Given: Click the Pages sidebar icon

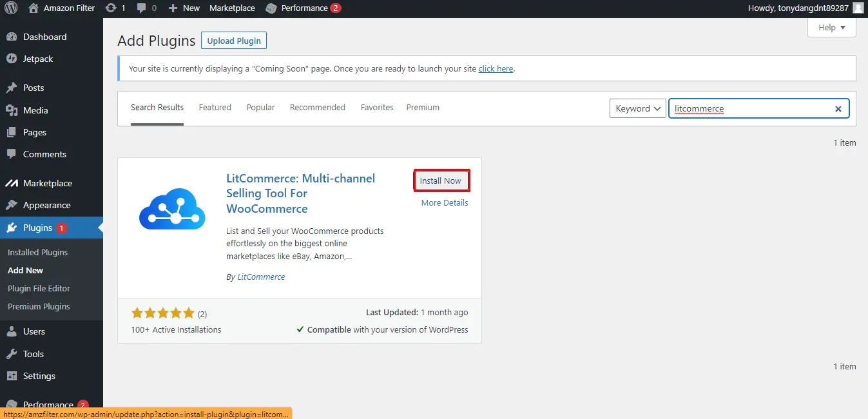Looking at the screenshot, I should [x=12, y=132].
